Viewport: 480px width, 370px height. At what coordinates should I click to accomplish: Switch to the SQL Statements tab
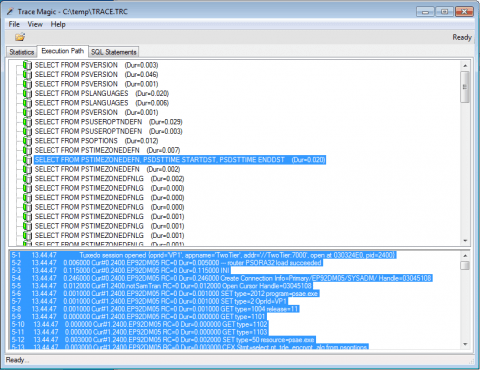[x=114, y=52]
